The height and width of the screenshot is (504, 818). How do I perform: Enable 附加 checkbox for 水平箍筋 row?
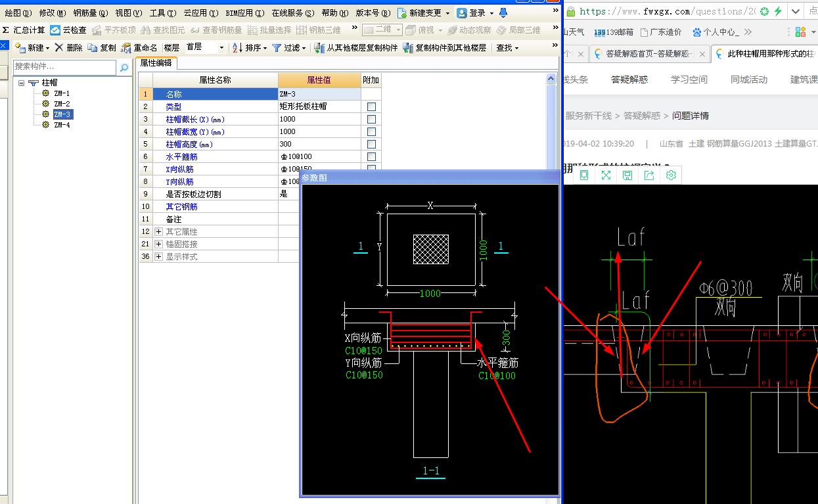point(371,156)
